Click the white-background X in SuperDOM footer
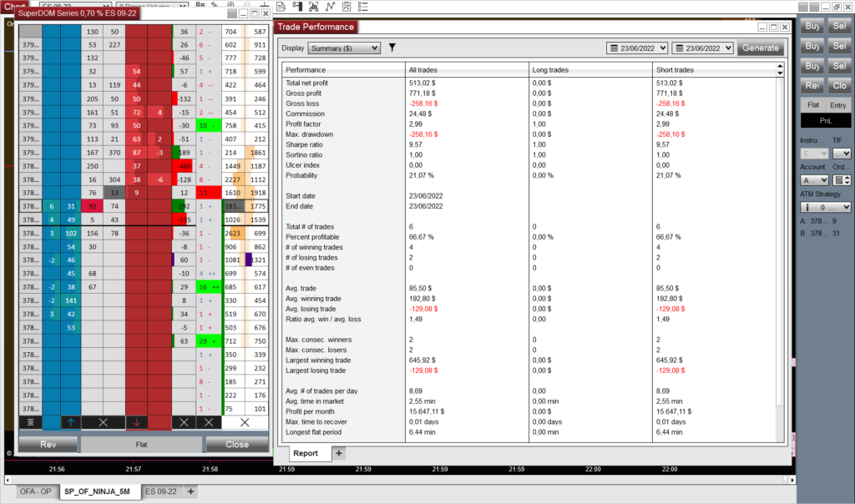 pos(245,422)
